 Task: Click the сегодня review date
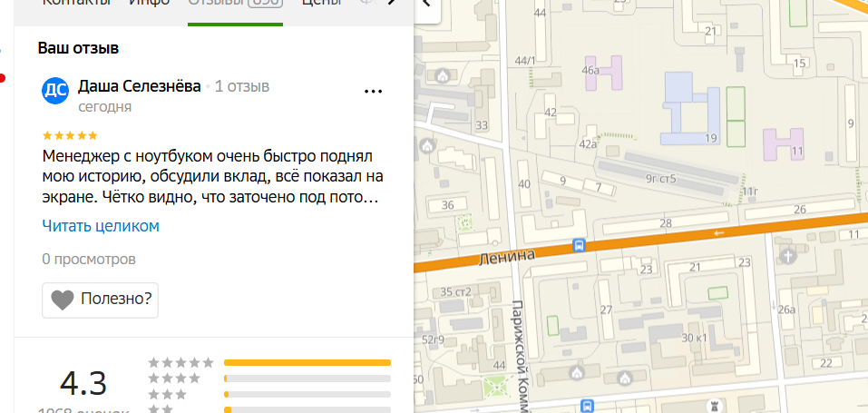104,107
